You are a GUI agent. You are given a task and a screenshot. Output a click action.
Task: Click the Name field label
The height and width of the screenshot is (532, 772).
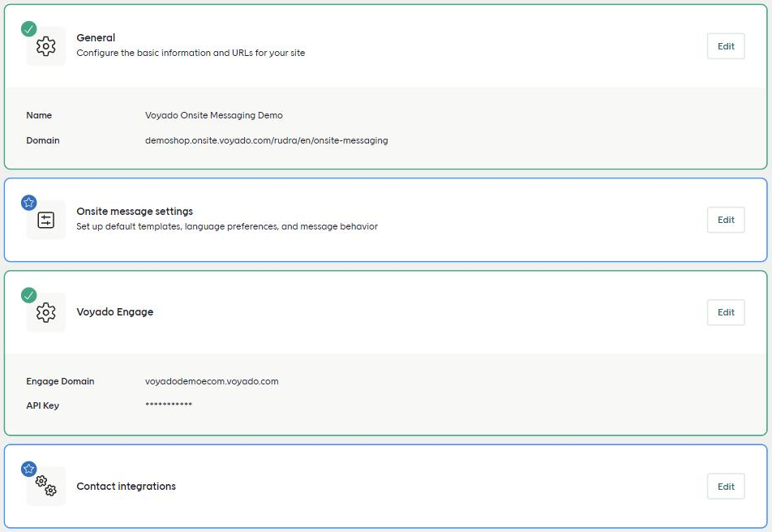[x=39, y=115]
